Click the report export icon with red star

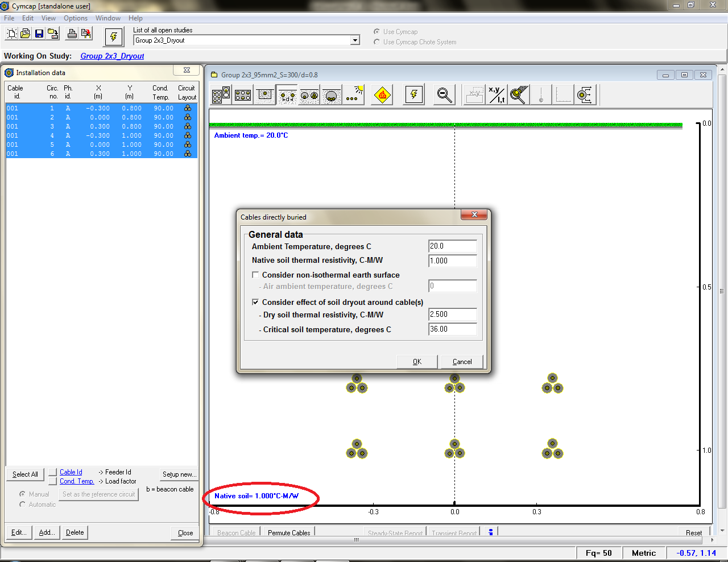86,34
